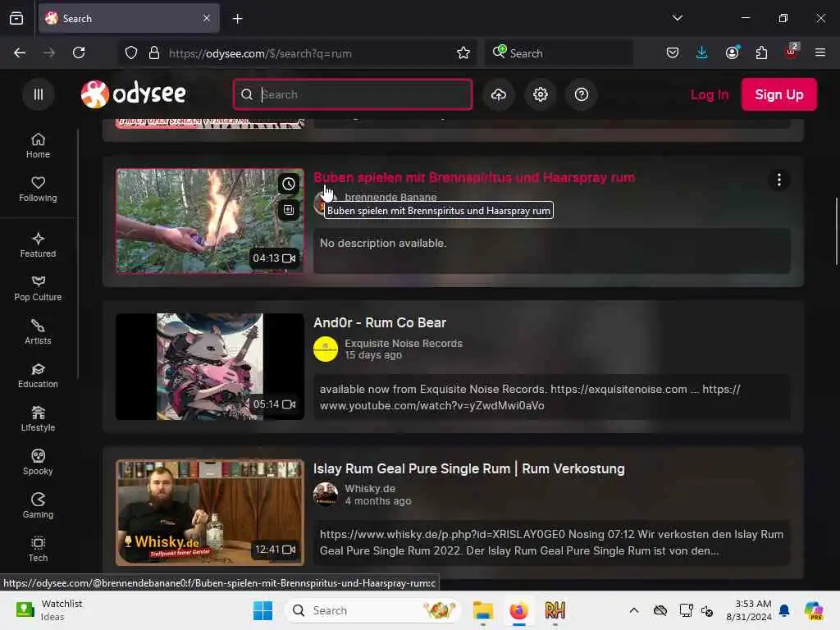Select the Search browser tab
Image resolution: width=840 pixels, height=630 pixels.
pos(129,19)
